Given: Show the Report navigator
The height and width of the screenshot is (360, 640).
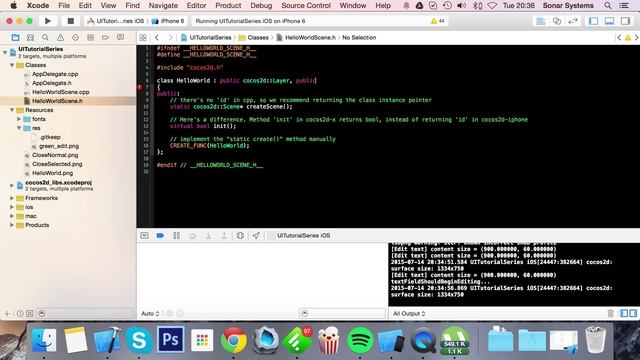Looking at the screenshot, I should coord(120,38).
